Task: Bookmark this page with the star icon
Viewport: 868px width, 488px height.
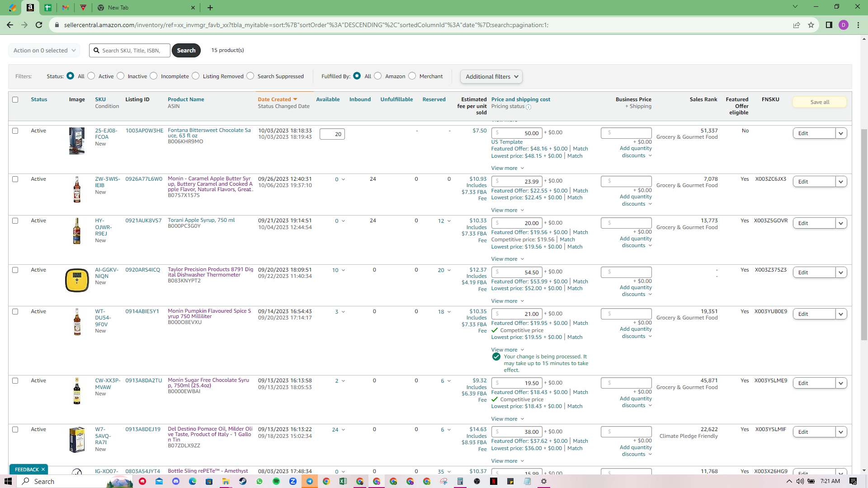Action: pos(811,25)
